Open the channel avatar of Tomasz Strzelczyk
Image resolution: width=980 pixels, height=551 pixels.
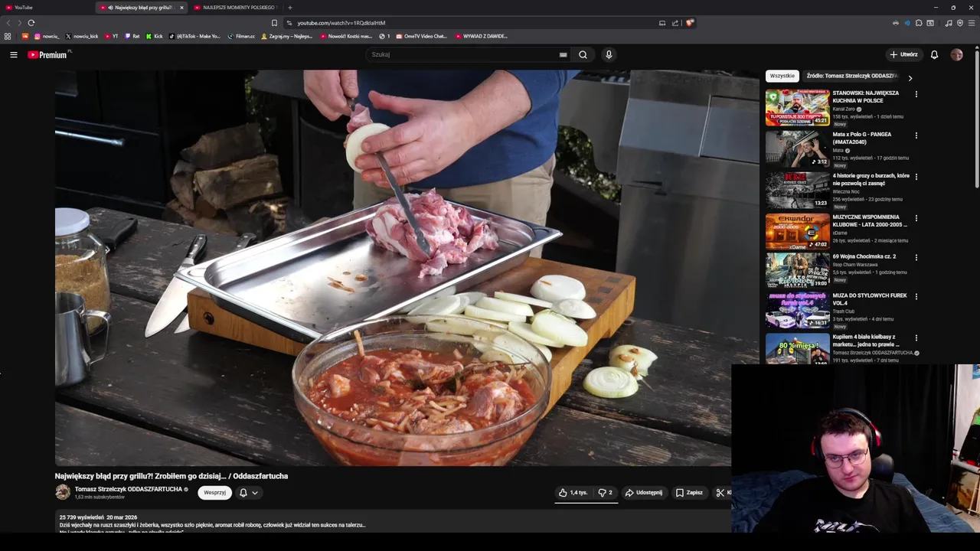coord(63,492)
